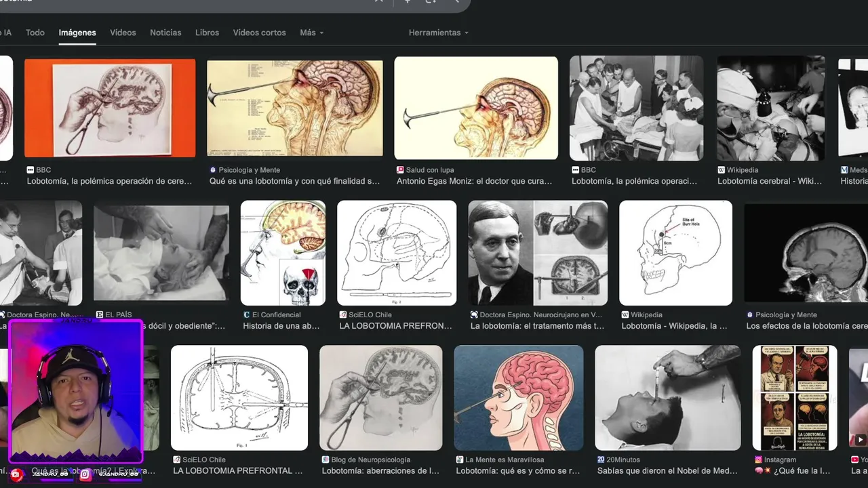Open the Libros tab
The image size is (868, 488).
click(x=207, y=33)
